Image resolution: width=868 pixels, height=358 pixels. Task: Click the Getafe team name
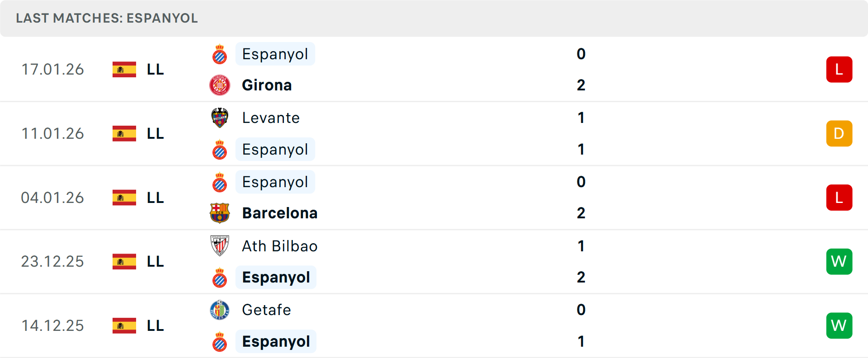[x=266, y=310]
